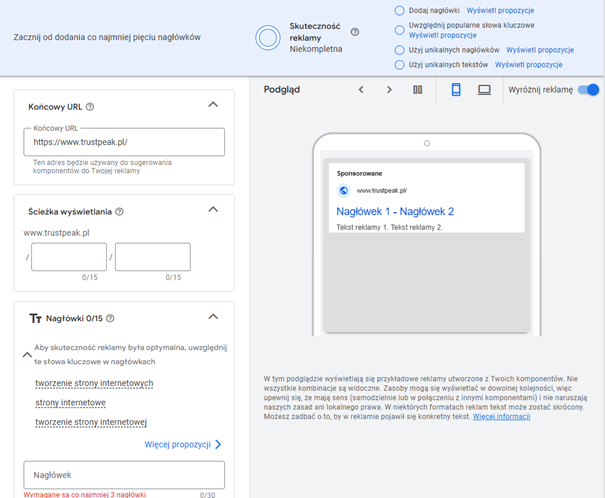Open Wyświetl propozycje for unikalnych tekstów
This screenshot has width=605, height=498.
click(529, 65)
